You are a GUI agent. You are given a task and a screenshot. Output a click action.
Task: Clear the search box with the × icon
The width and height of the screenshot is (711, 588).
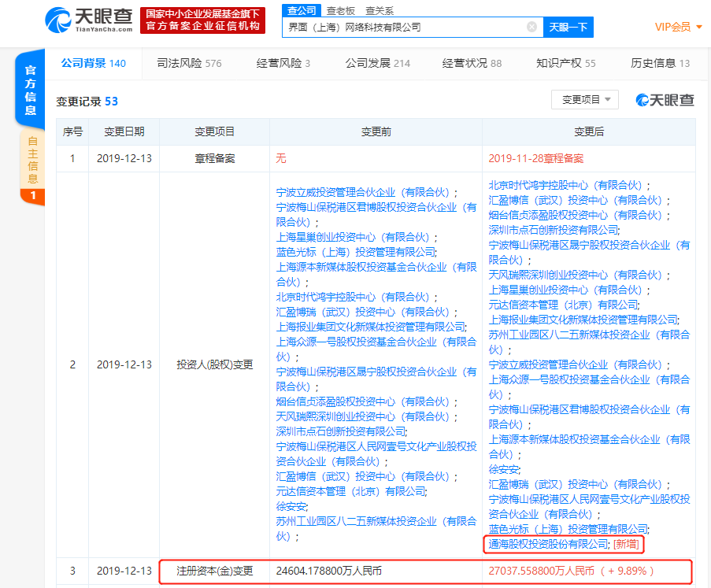[x=530, y=27]
